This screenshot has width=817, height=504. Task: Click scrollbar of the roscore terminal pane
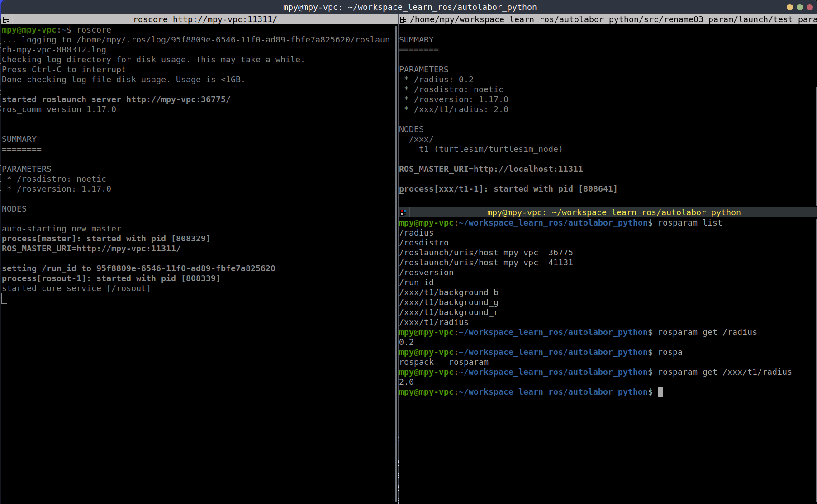coord(396,262)
